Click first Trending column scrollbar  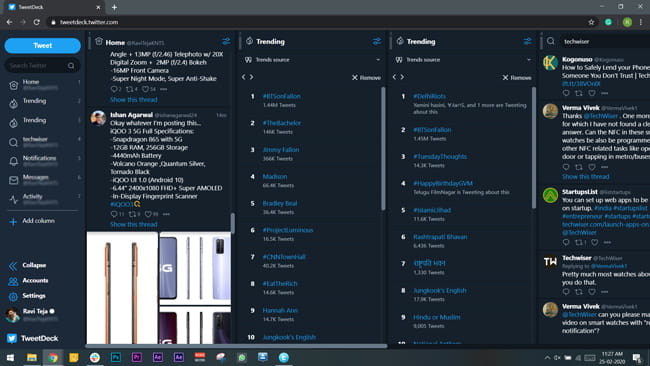383,148
